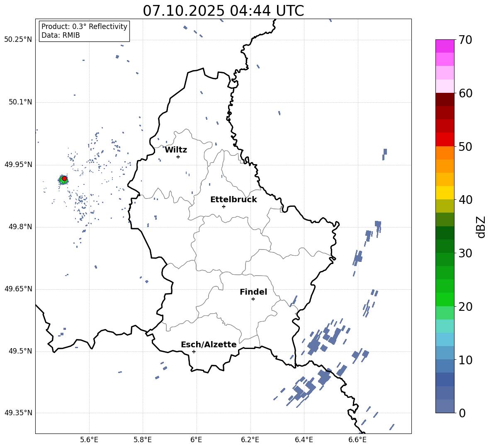Click the Findel city label
The height and width of the screenshot is (448, 491).
pos(253,292)
